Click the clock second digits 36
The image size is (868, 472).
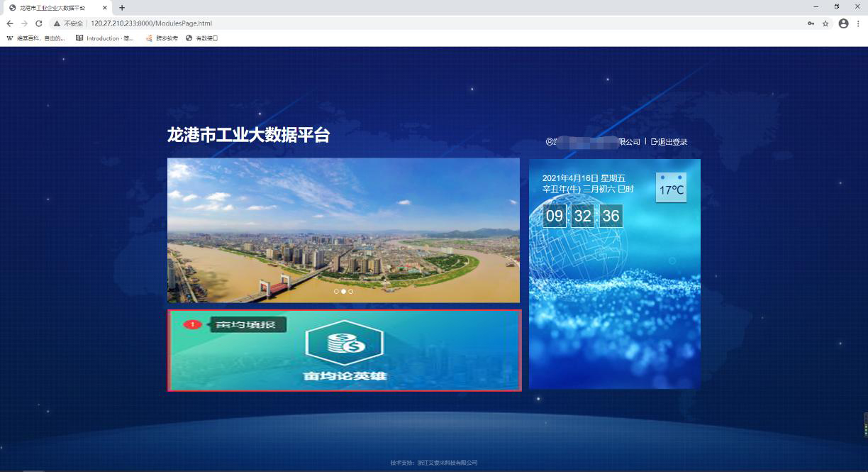pos(611,216)
